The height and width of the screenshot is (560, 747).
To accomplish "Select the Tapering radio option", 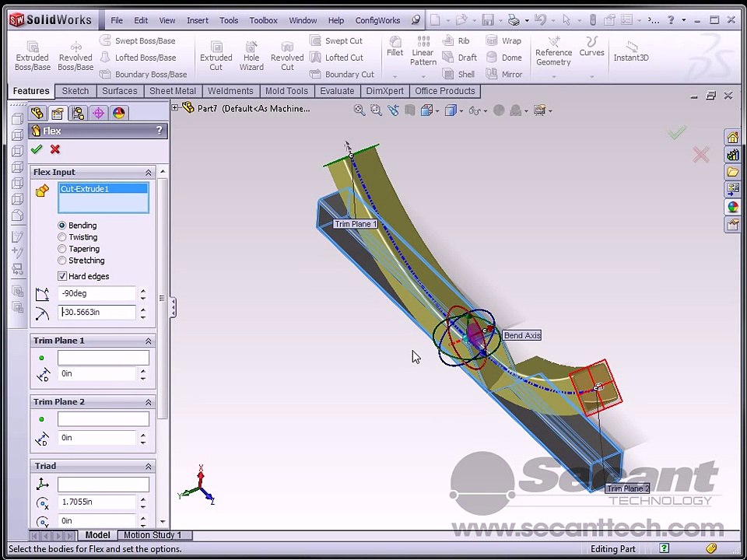I will coord(62,249).
